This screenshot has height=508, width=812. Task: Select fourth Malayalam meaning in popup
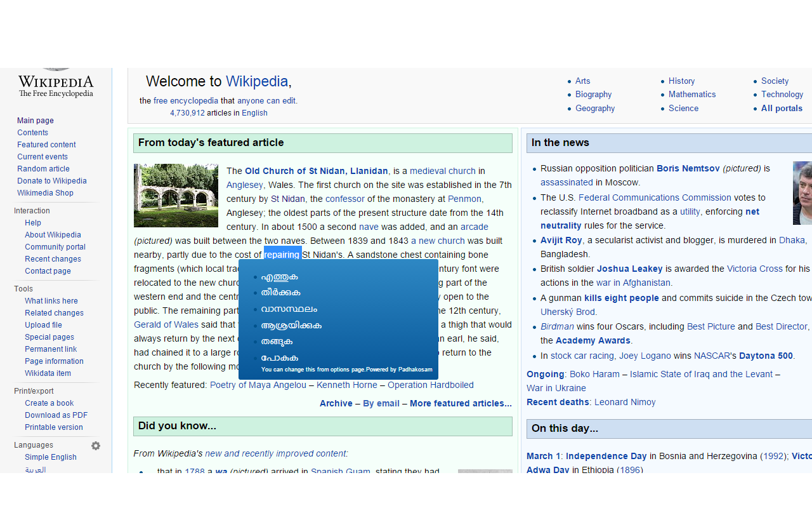click(291, 326)
